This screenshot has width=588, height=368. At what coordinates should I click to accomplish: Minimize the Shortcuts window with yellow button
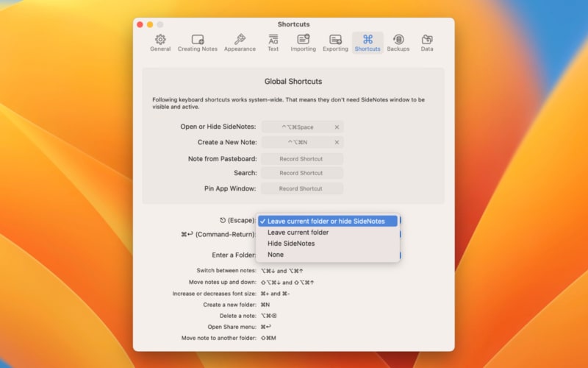coord(150,24)
